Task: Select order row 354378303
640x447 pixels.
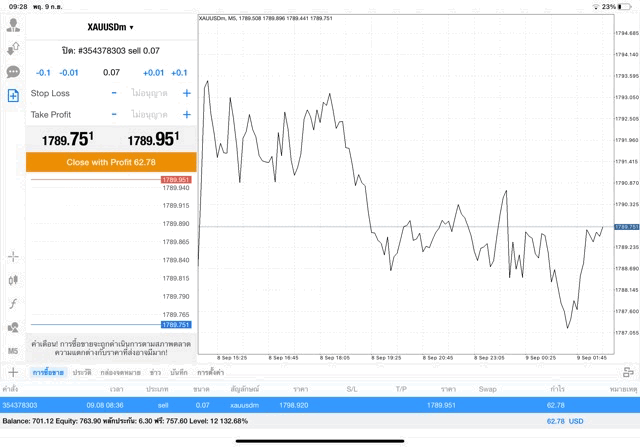Action: tap(320, 405)
